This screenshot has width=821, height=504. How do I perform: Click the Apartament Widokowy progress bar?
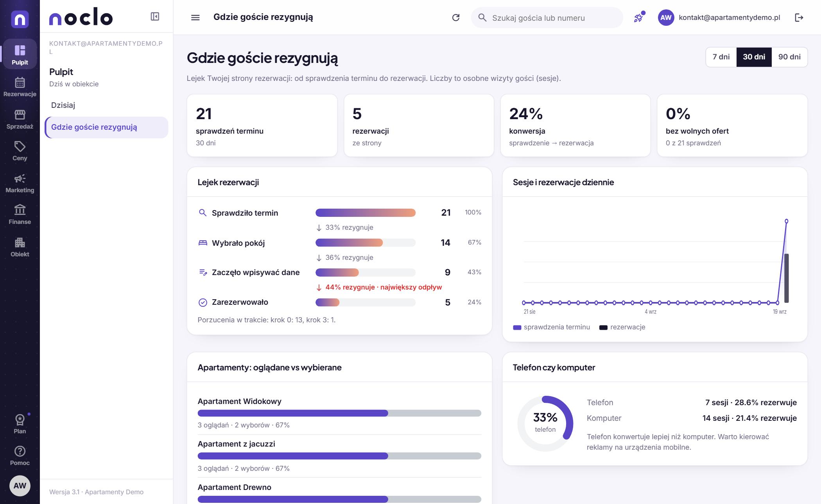tap(339, 413)
